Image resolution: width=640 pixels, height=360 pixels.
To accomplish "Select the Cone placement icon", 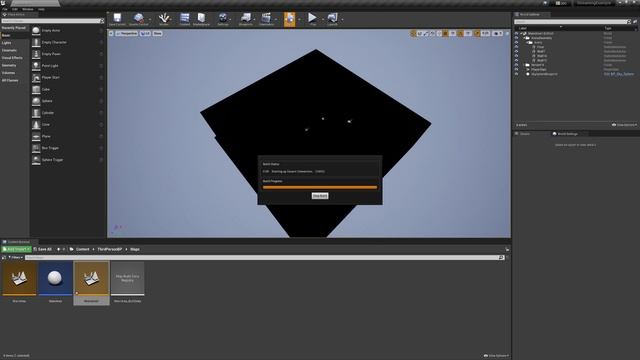I will pos(36,124).
